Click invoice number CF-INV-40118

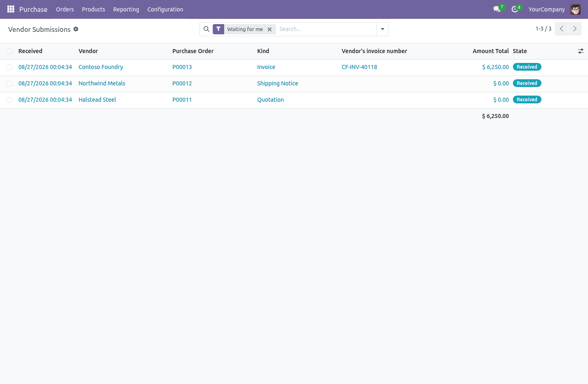(359, 67)
